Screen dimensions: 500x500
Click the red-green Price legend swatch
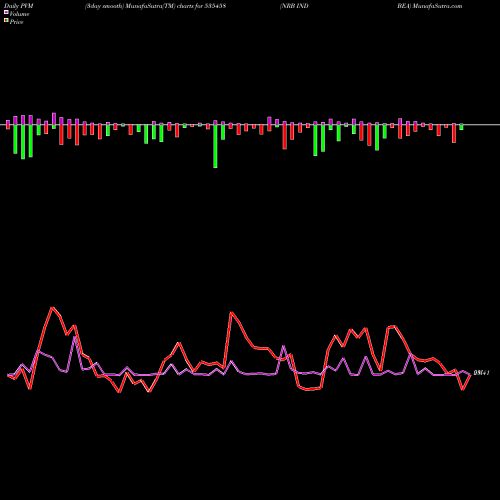(6, 21)
